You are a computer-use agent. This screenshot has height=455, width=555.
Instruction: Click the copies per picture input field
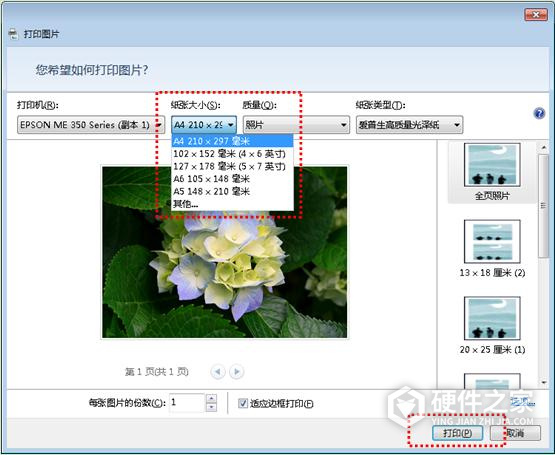[187, 403]
